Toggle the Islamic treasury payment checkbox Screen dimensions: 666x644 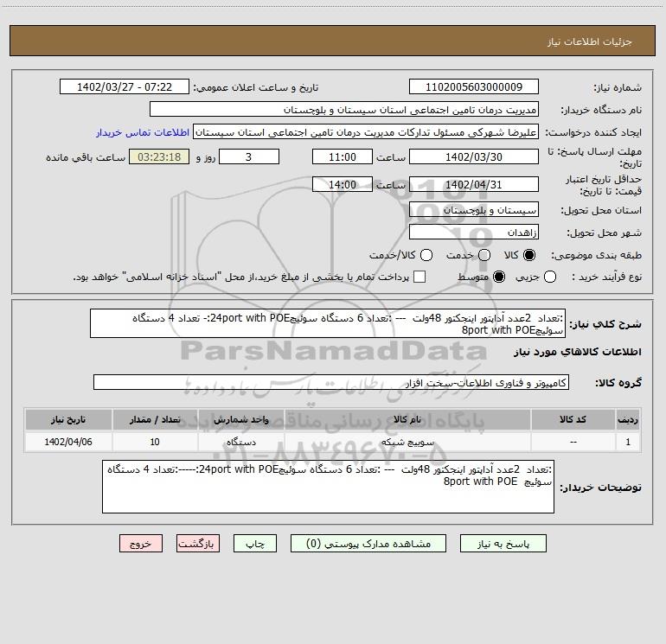coord(419,277)
